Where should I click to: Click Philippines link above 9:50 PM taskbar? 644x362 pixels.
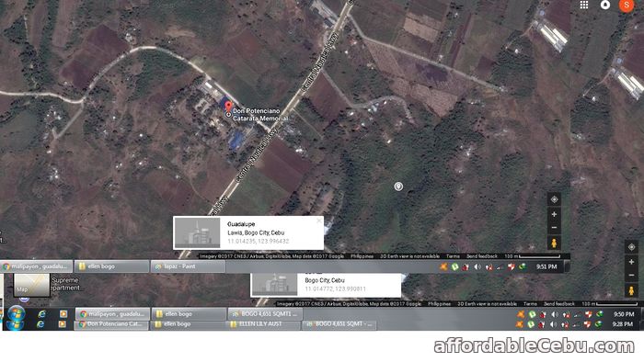point(440,304)
